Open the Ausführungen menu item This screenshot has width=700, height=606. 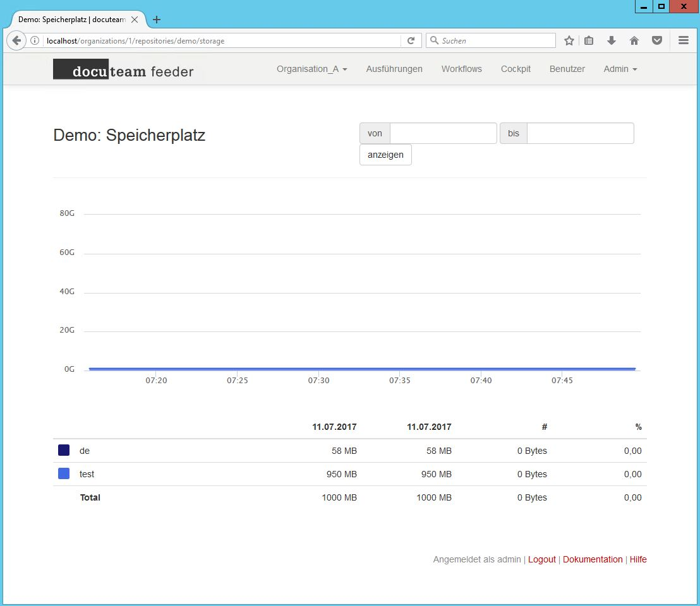(394, 69)
